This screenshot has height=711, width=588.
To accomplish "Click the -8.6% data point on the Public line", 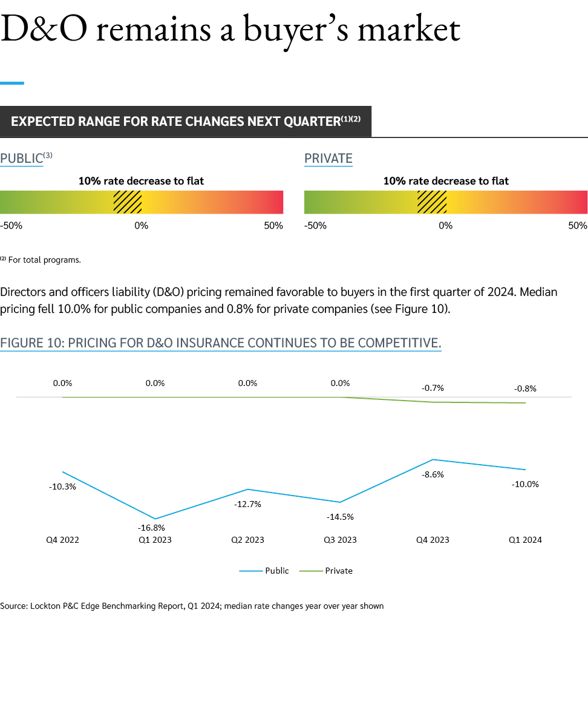I will [433, 461].
